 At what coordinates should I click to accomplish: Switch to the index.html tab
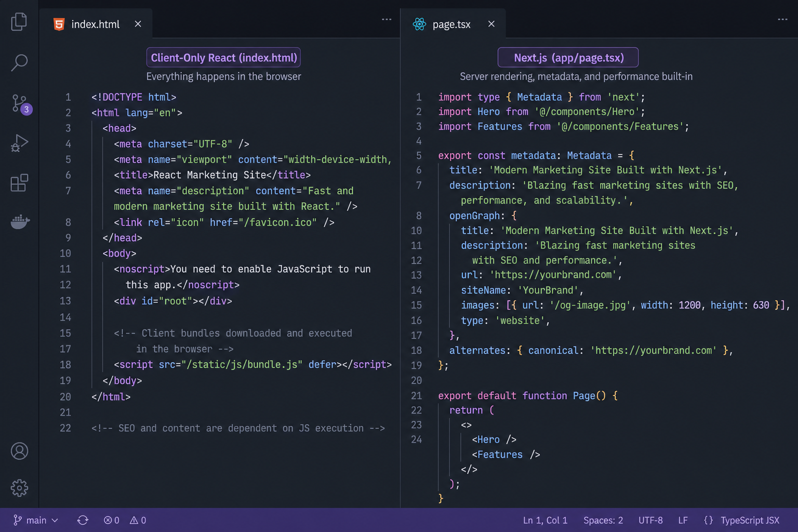[95, 24]
